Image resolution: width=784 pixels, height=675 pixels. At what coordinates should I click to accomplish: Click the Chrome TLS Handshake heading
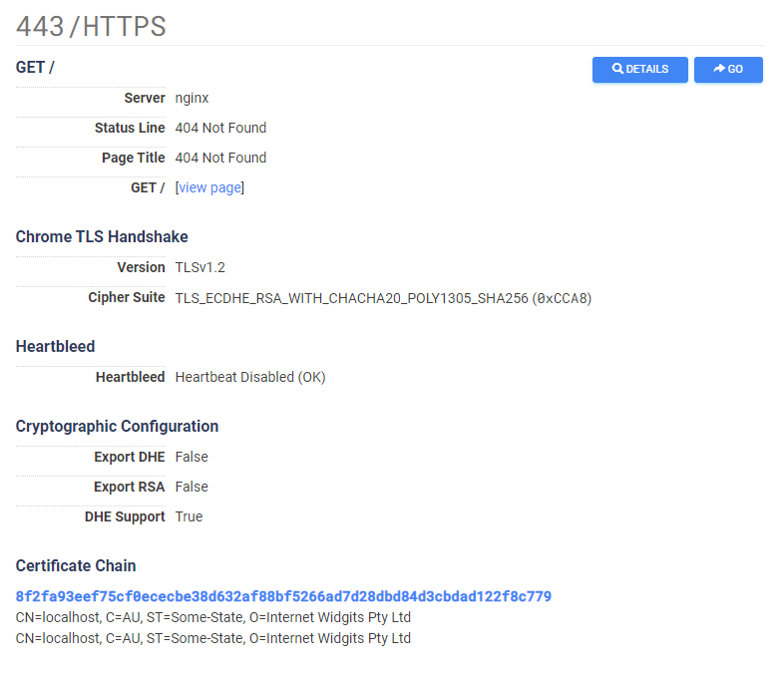click(x=102, y=236)
